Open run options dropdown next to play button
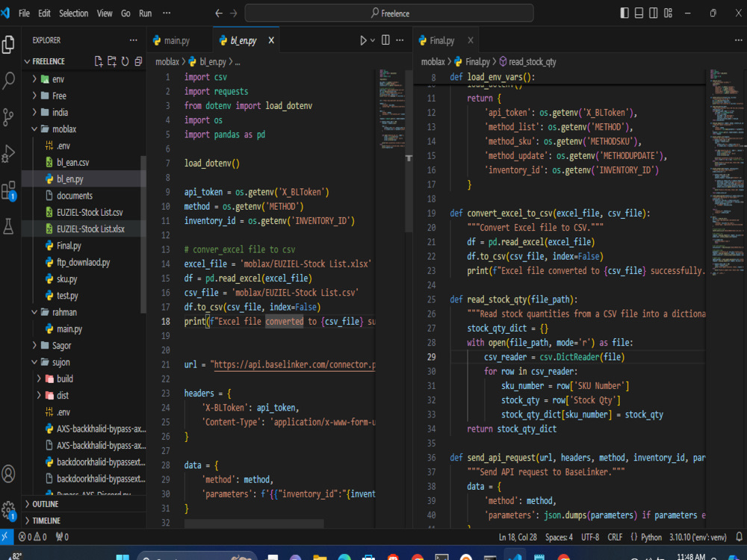747x560 pixels. pyautogui.click(x=373, y=40)
